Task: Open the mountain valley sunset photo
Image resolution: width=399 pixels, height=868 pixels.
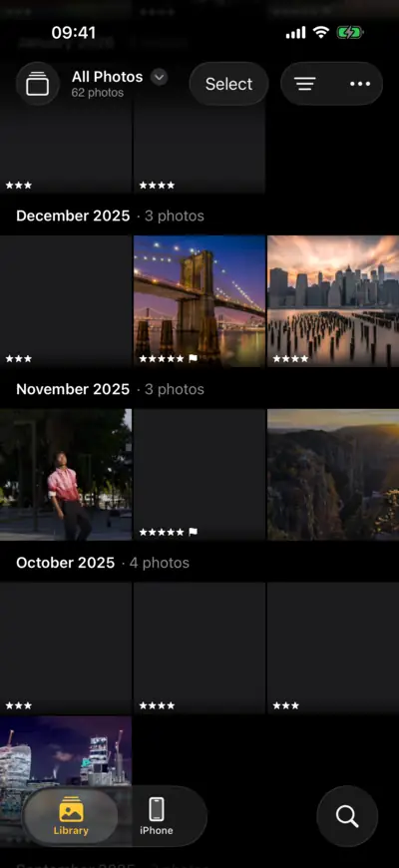Action: coord(333,475)
